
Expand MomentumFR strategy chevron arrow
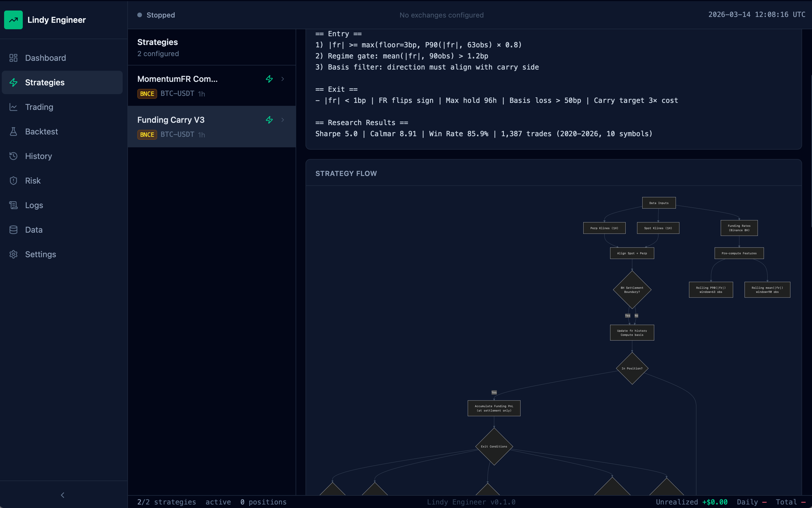[x=283, y=79]
